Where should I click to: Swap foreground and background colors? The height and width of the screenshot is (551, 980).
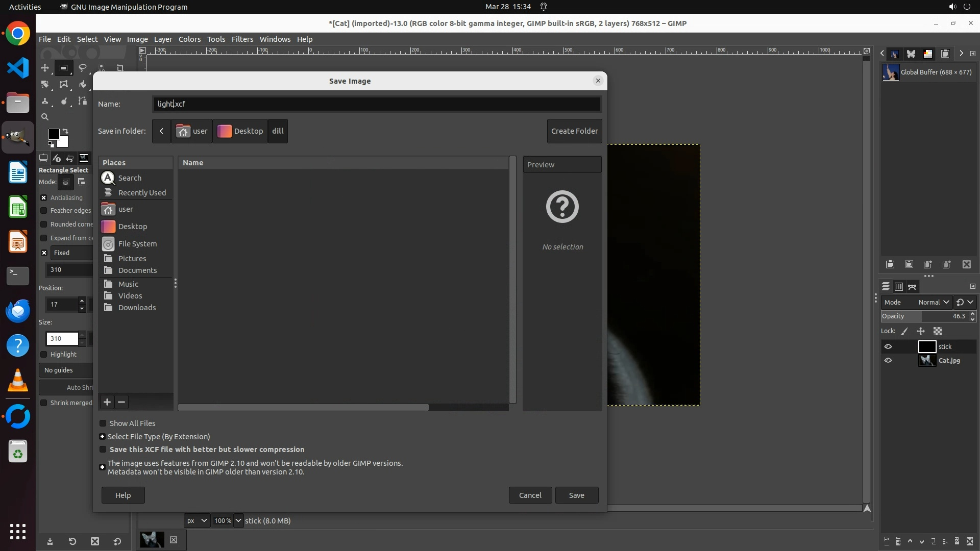coord(65,131)
